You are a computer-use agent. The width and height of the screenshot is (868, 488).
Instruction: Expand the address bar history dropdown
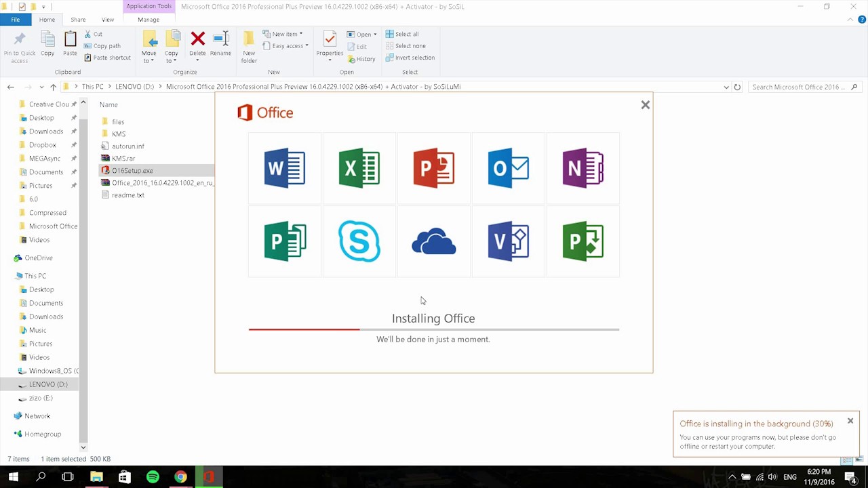[x=726, y=87]
